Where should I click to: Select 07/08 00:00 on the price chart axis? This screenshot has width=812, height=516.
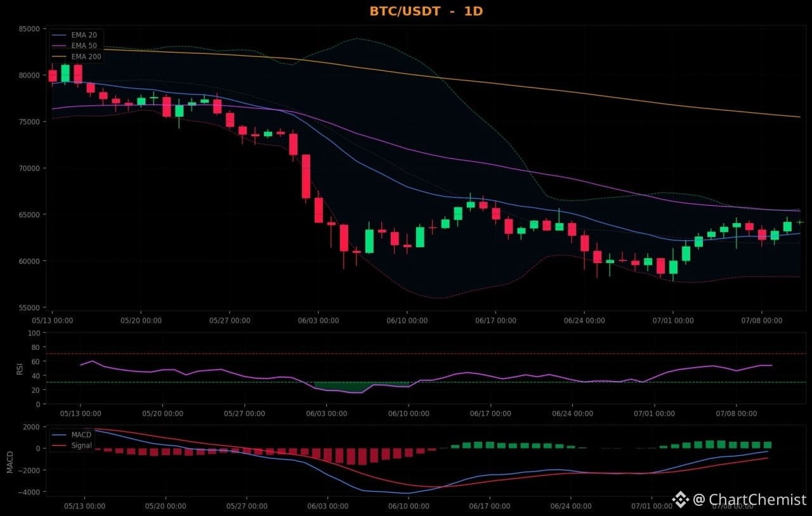762,321
